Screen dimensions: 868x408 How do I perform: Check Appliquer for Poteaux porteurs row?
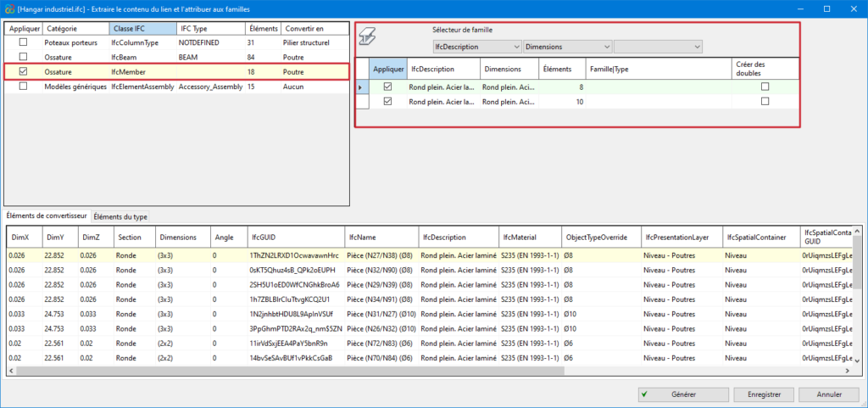[23, 42]
